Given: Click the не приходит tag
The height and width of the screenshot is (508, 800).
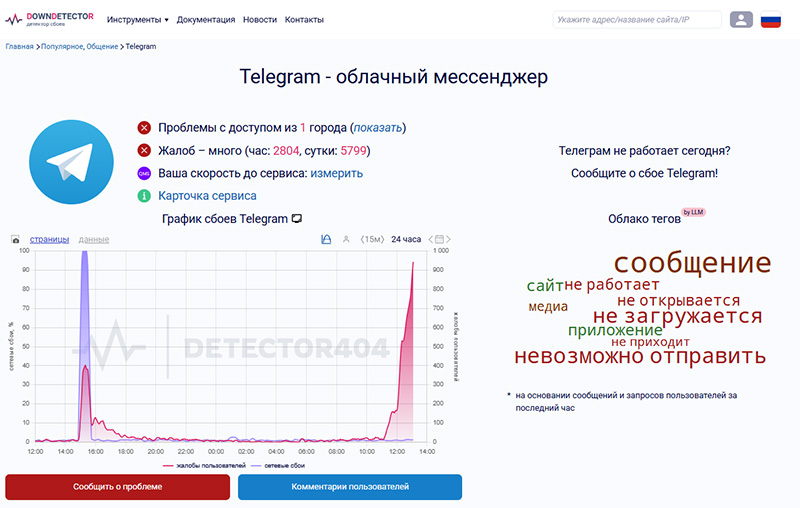Looking at the screenshot, I should [x=650, y=342].
